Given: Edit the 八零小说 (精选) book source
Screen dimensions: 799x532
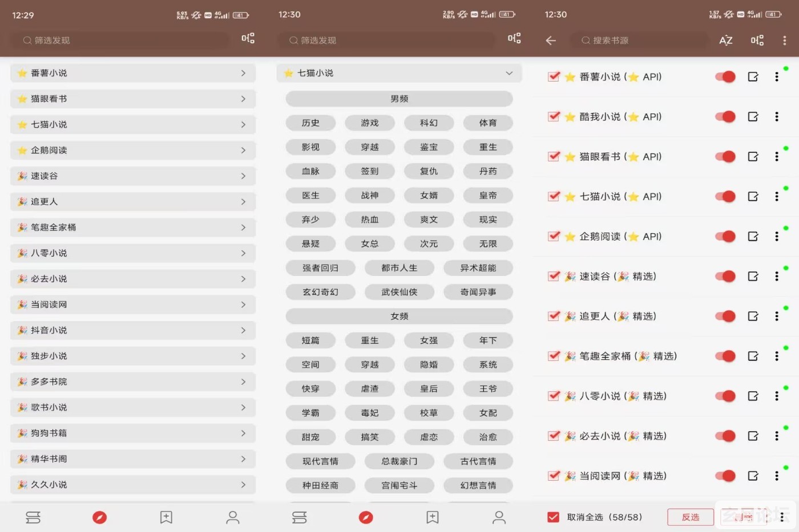Looking at the screenshot, I should [753, 396].
